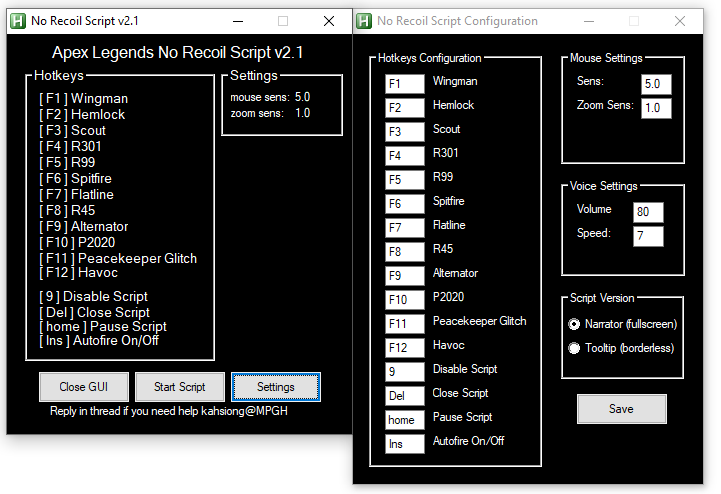Click the mouse Sens input field

click(x=656, y=84)
